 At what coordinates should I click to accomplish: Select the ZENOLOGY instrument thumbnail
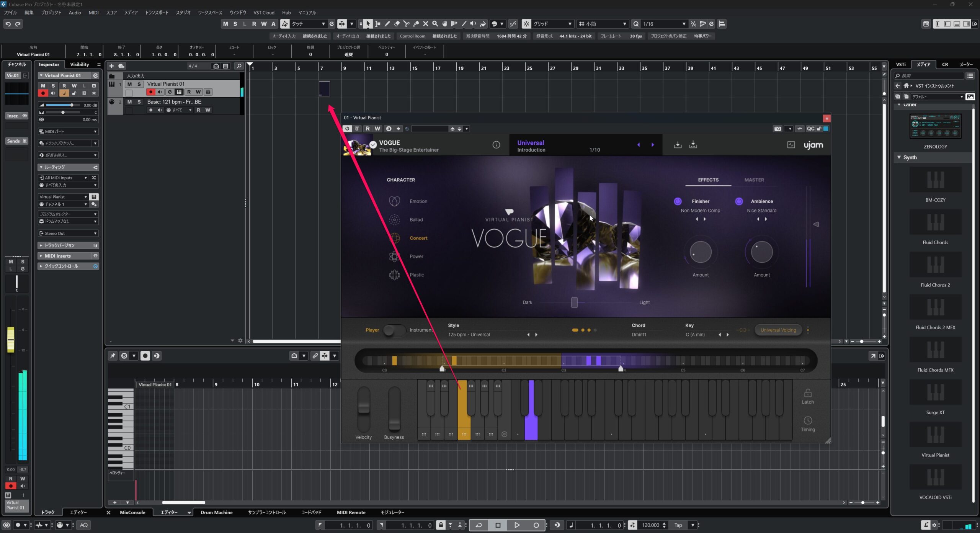point(935,126)
